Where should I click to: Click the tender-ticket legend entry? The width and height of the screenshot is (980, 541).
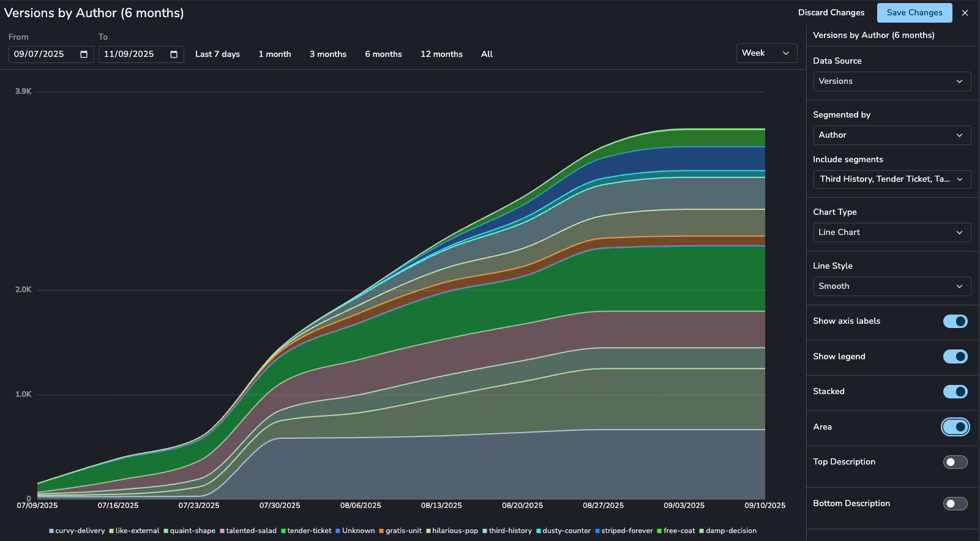click(306, 531)
